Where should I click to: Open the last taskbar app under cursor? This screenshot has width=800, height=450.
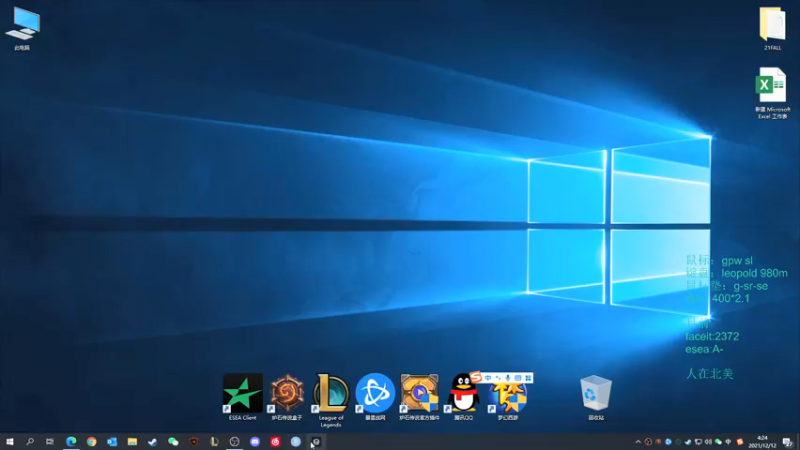click(x=316, y=442)
